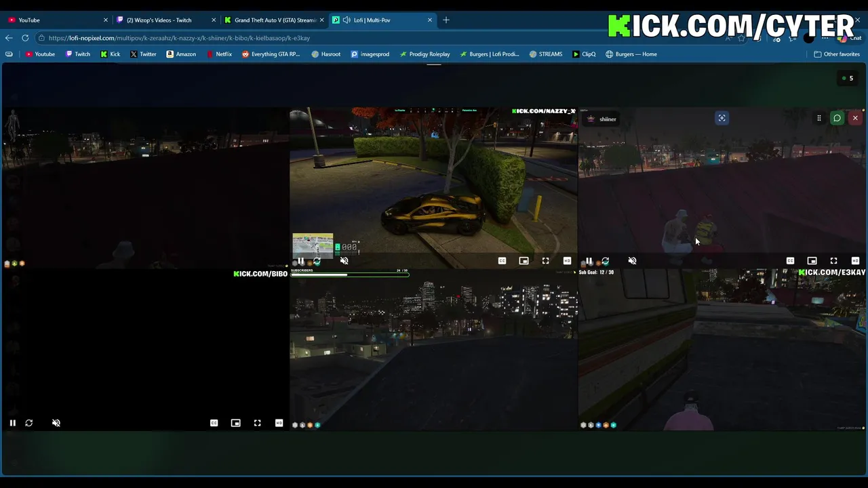This screenshot has height=488, width=868.
Task: Open the Everything GTA RP bookmark
Action: pos(271,54)
